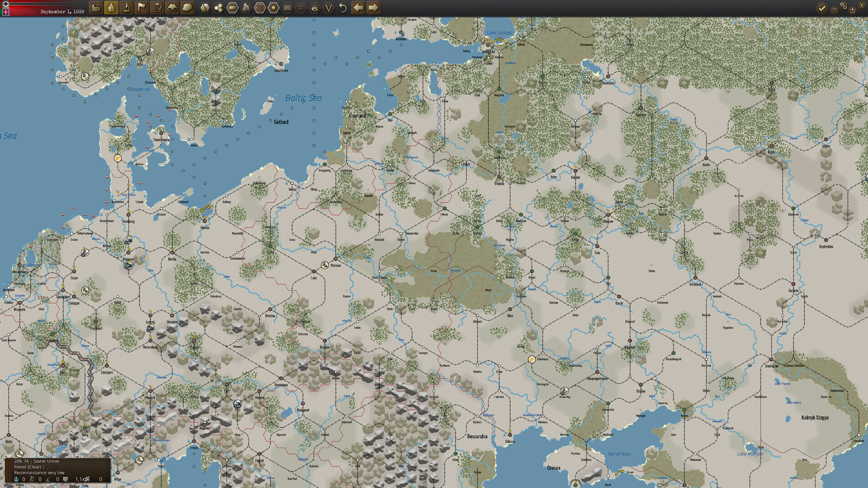End turn with the checkmark button

[x=822, y=8]
